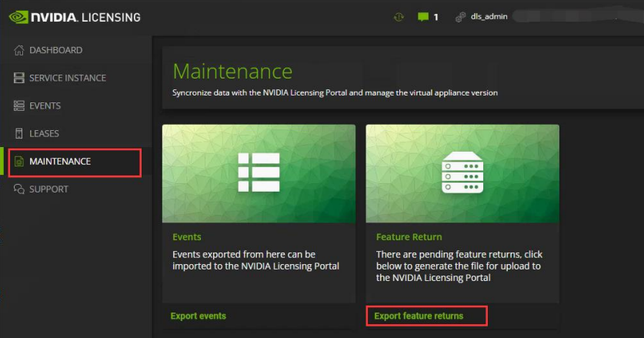Click the Support chat bubbles icon

point(19,189)
